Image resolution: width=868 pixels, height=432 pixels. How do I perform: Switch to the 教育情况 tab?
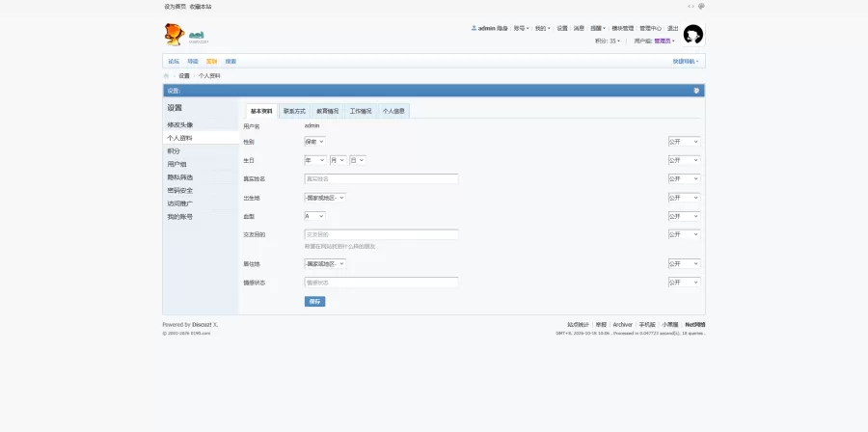pyautogui.click(x=327, y=111)
